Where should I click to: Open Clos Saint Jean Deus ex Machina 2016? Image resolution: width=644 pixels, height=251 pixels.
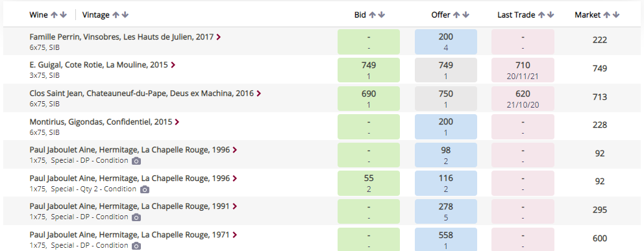coord(143,93)
